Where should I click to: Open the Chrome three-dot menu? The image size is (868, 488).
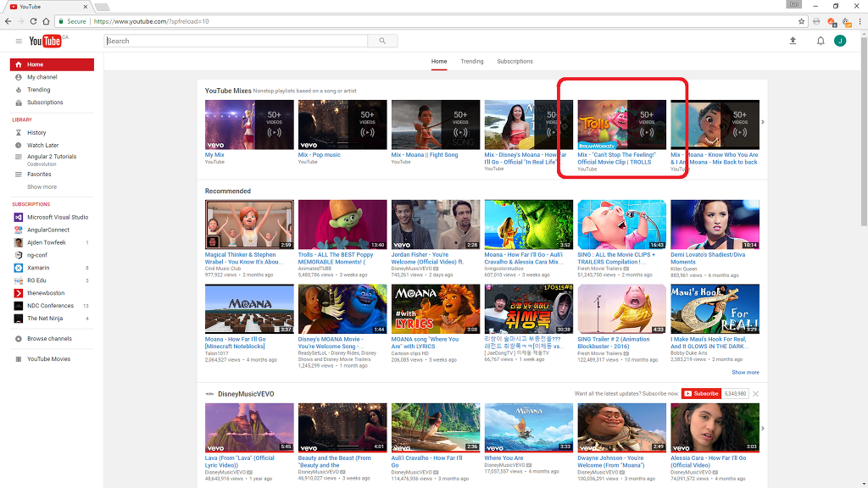point(860,21)
